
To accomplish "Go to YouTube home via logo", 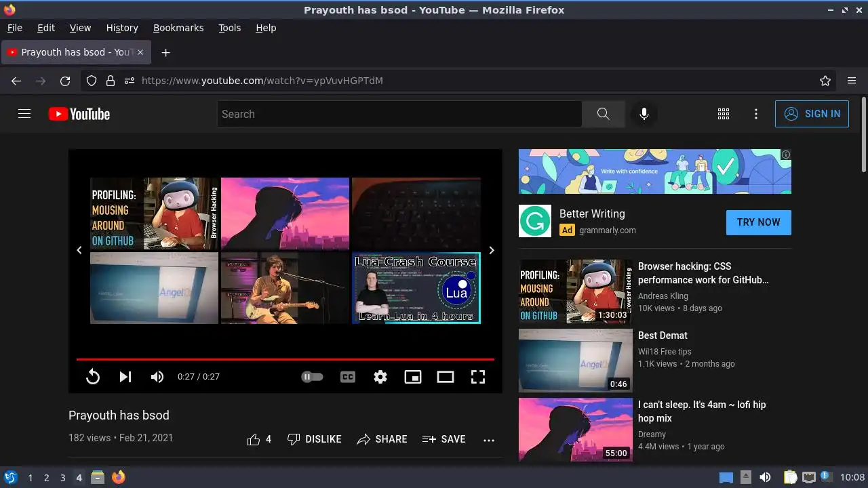I will [79, 114].
